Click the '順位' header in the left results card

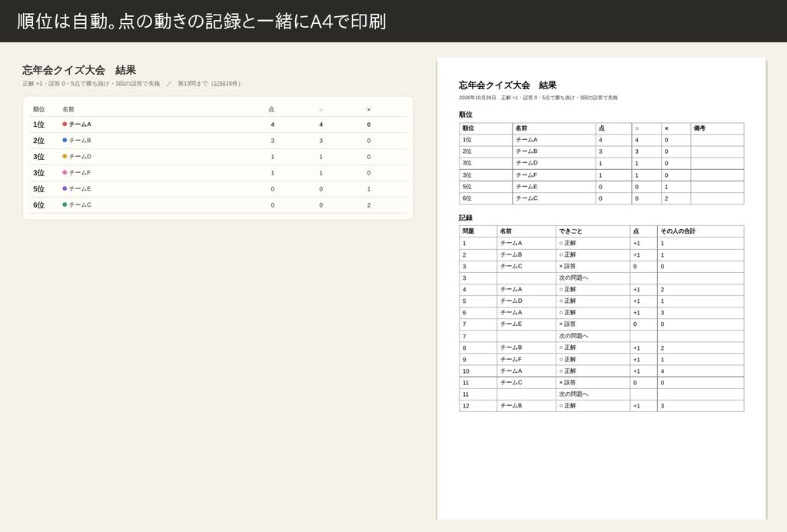[x=39, y=109]
